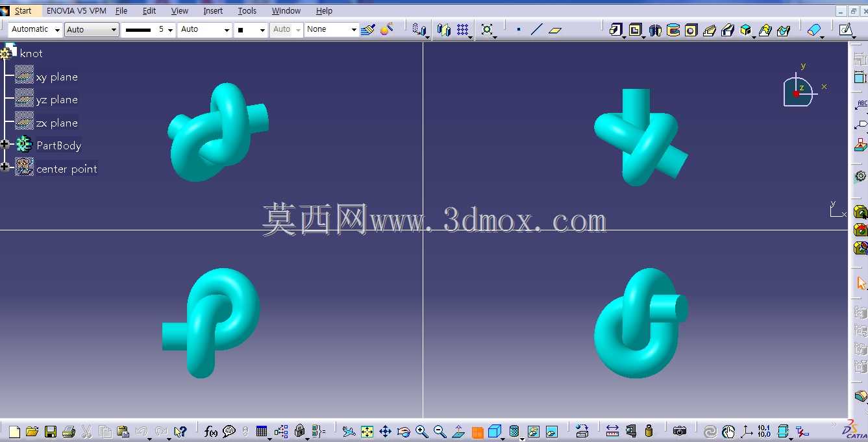Open the Tools menu
The image size is (868, 442).
[x=247, y=10]
